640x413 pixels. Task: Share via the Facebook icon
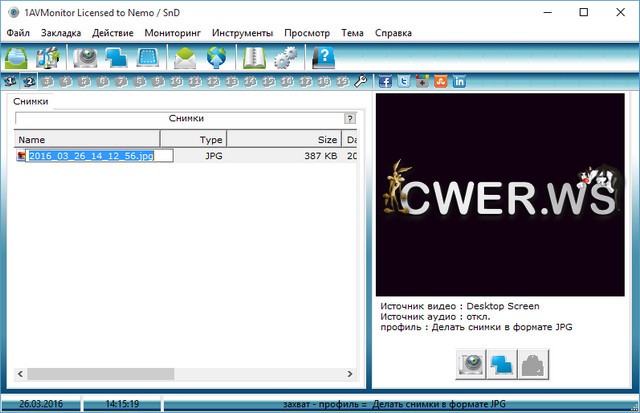387,81
